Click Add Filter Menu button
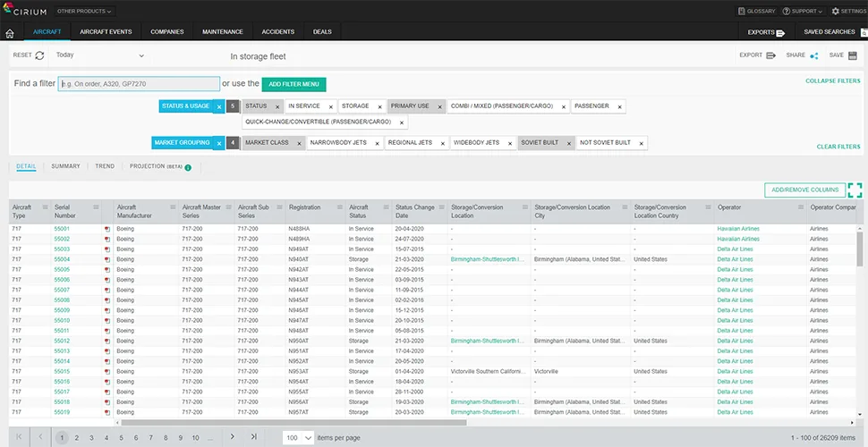Viewport: 868px width, 447px height. point(294,84)
